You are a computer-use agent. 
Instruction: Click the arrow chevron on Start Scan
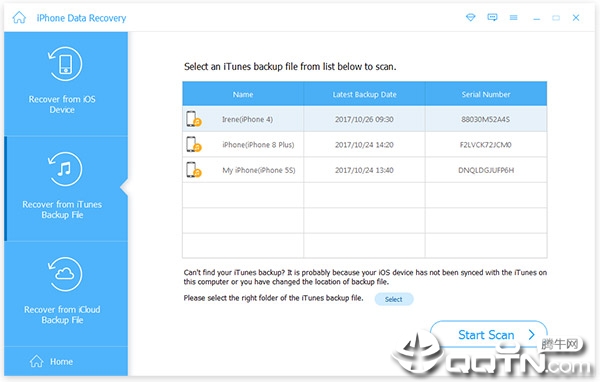pyautogui.click(x=532, y=335)
